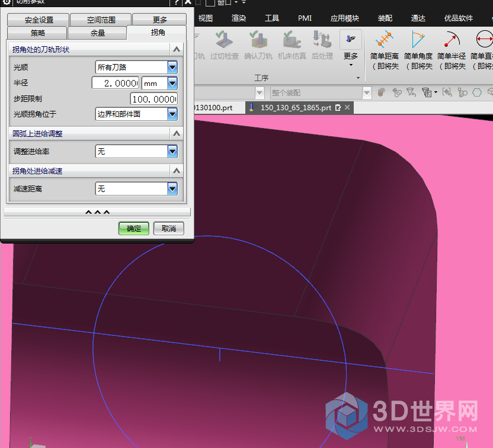This screenshot has width=493, height=448.
Task: Open the selection filter dropdown left of 整个装配
Action: (229, 93)
